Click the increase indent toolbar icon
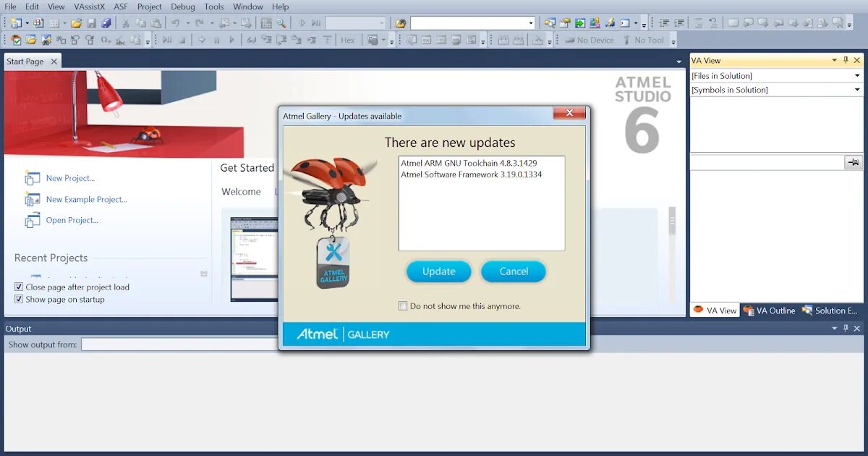The image size is (868, 456). tap(679, 23)
